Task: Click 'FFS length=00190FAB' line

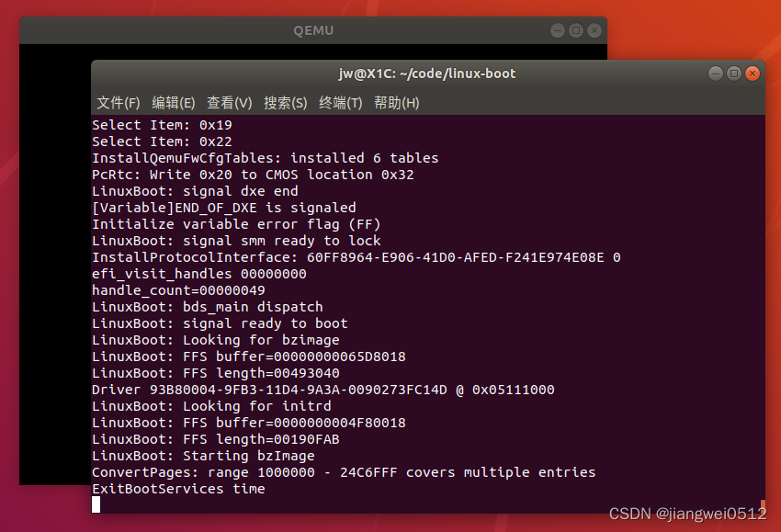Action: pyautogui.click(x=216, y=439)
